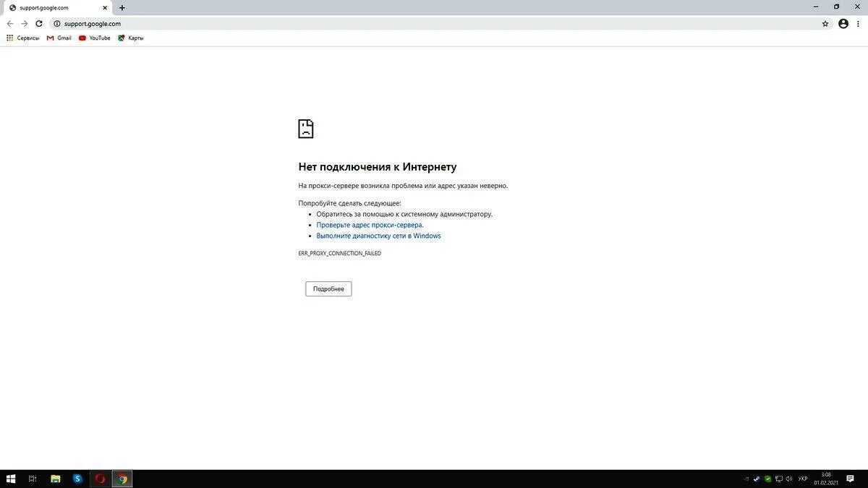
Task: Open the Windows Action Center
Action: [x=849, y=479]
